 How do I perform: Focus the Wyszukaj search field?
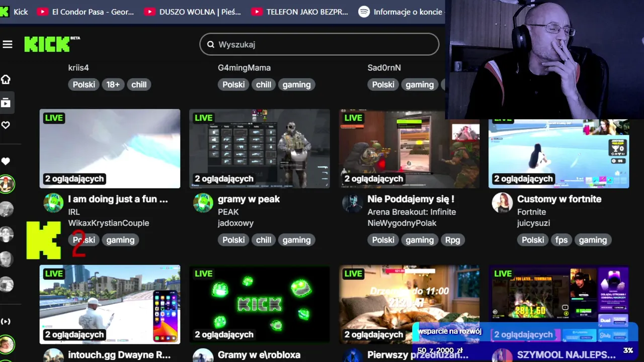pos(319,44)
